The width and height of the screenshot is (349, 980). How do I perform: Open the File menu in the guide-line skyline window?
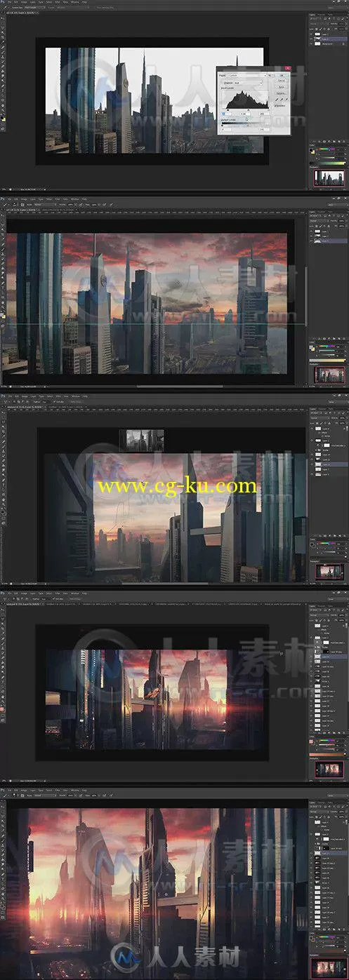tap(10, 200)
